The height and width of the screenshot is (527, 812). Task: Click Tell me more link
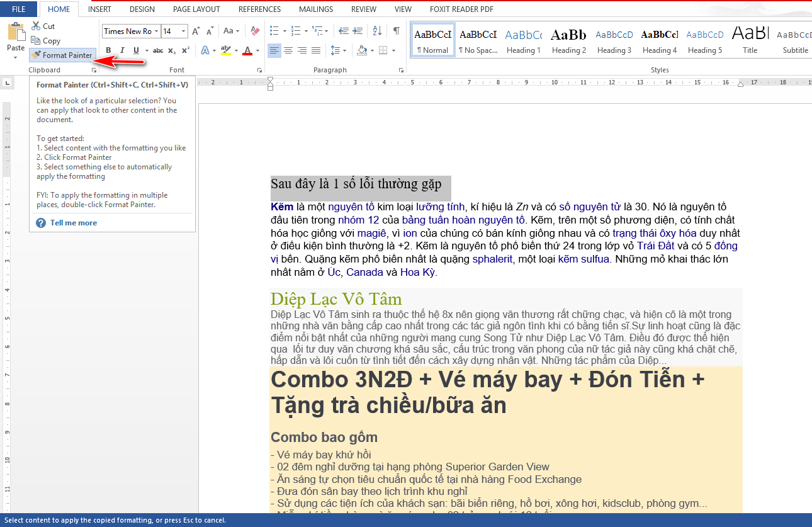[x=74, y=223]
